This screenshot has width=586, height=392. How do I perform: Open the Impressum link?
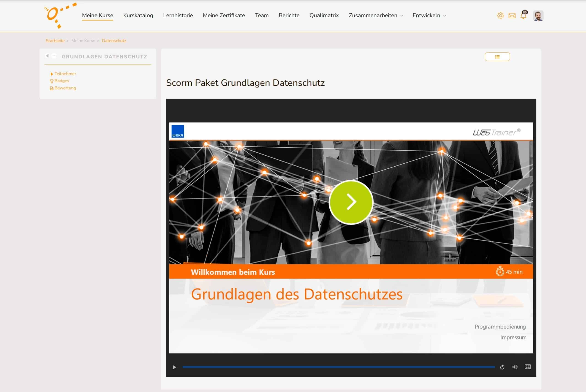coord(513,337)
